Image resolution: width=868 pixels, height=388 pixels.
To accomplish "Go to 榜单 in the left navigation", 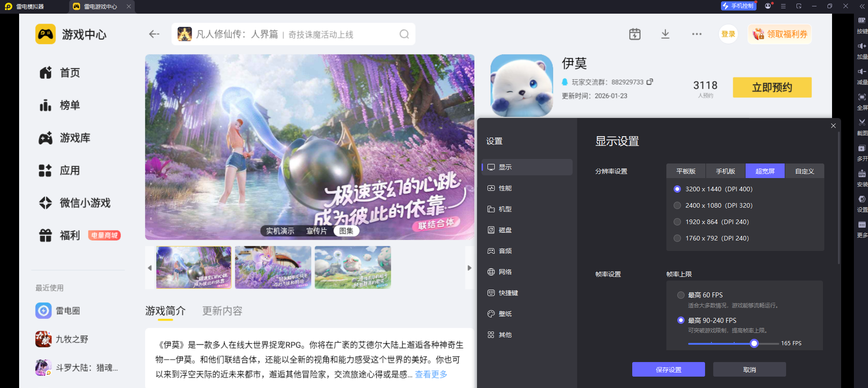I will 60,105.
